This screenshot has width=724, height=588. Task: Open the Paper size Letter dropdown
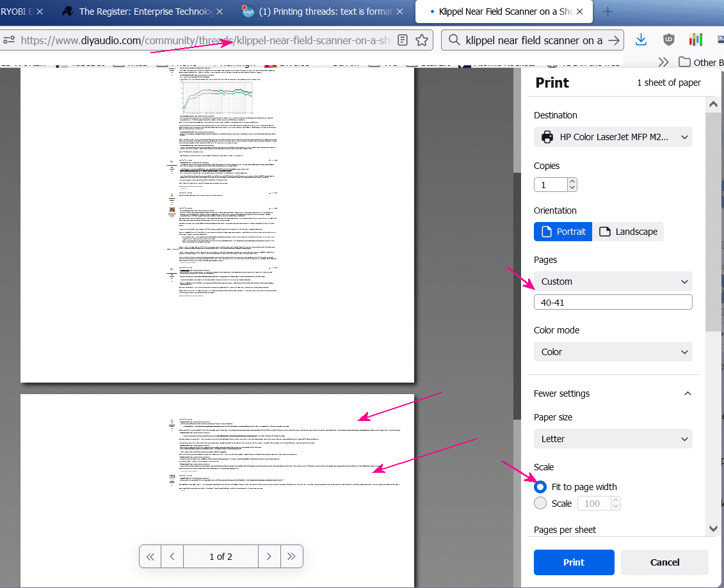click(613, 439)
